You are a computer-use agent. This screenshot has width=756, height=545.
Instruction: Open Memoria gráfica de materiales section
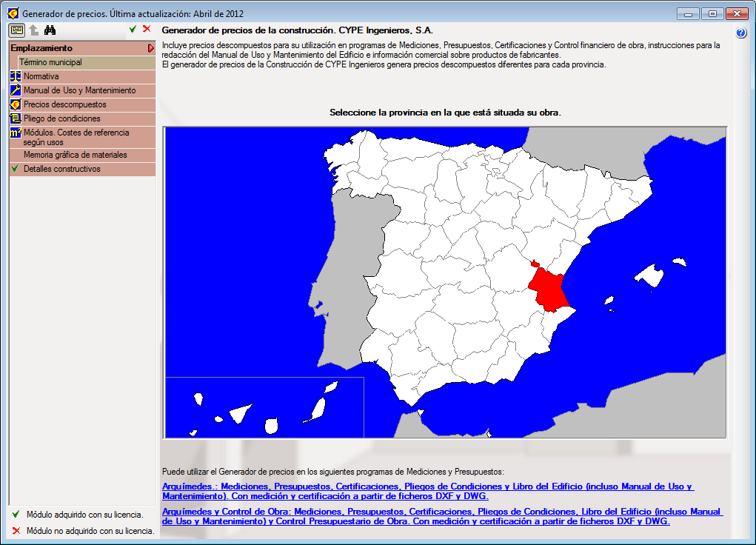[82, 155]
